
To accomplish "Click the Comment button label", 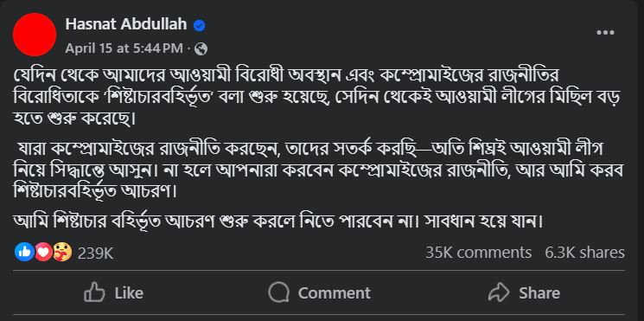I will (335, 293).
